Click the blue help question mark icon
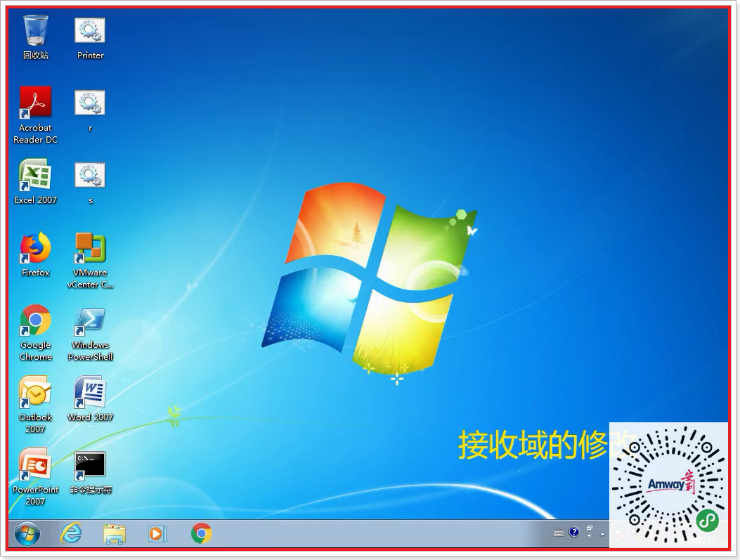The width and height of the screenshot is (740, 560). pos(574,532)
